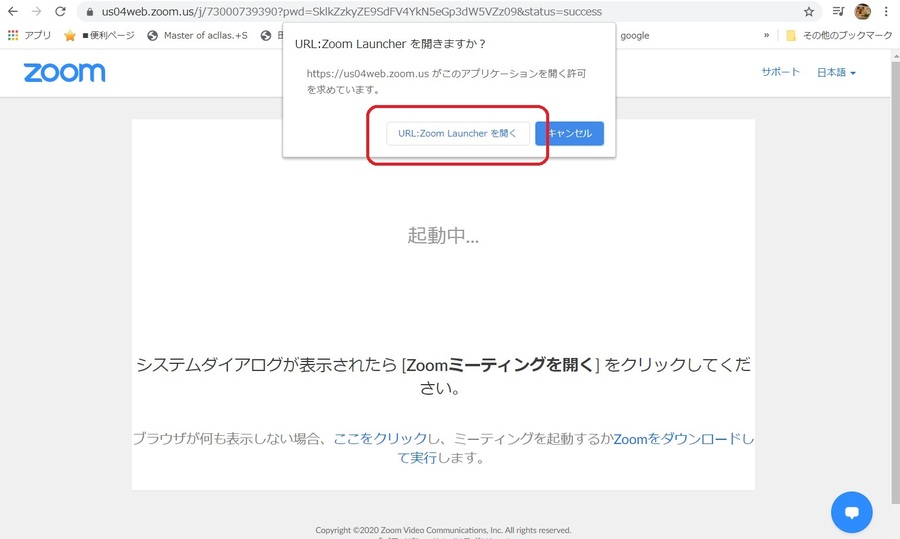This screenshot has width=900, height=539.
Task: Open the blue chat help bubble
Action: [x=851, y=512]
